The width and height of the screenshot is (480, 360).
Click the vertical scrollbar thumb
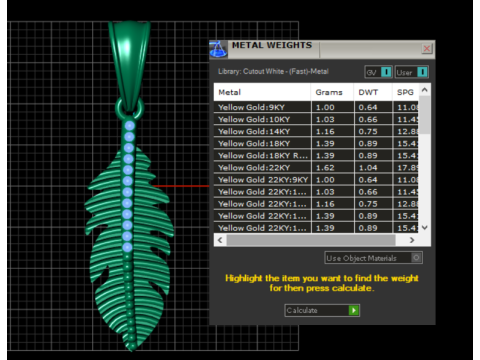click(x=425, y=115)
